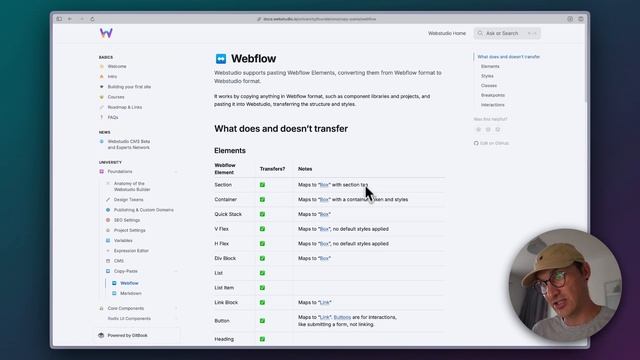
Task: Click the browser address bar URL
Action: point(316,19)
